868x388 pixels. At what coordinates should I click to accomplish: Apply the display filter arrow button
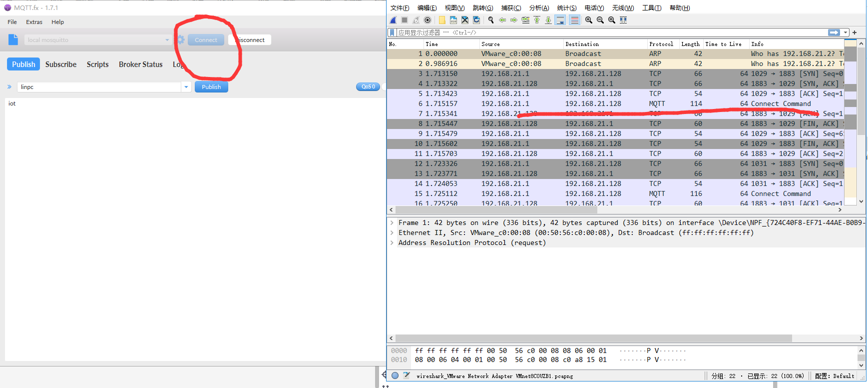click(x=834, y=32)
